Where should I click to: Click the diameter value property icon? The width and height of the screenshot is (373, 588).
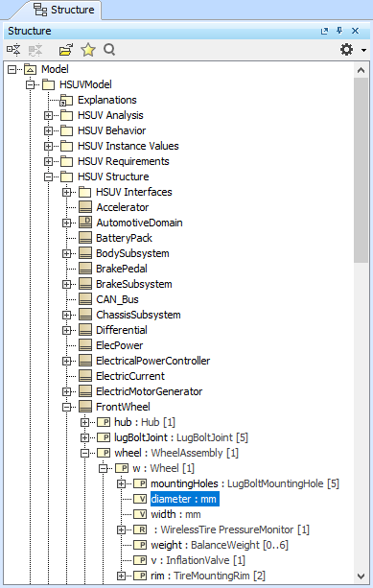pyautogui.click(x=140, y=499)
